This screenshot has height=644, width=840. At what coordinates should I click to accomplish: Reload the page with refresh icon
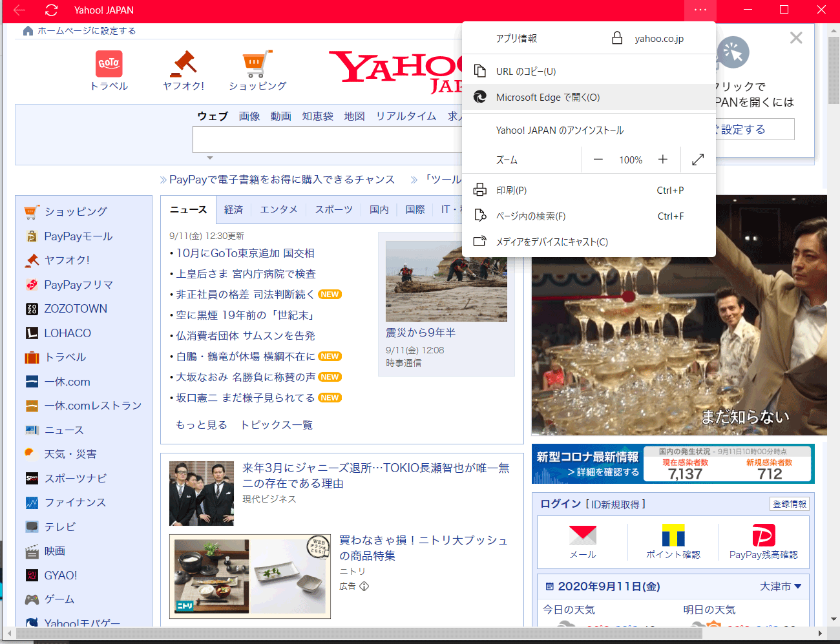[51, 10]
